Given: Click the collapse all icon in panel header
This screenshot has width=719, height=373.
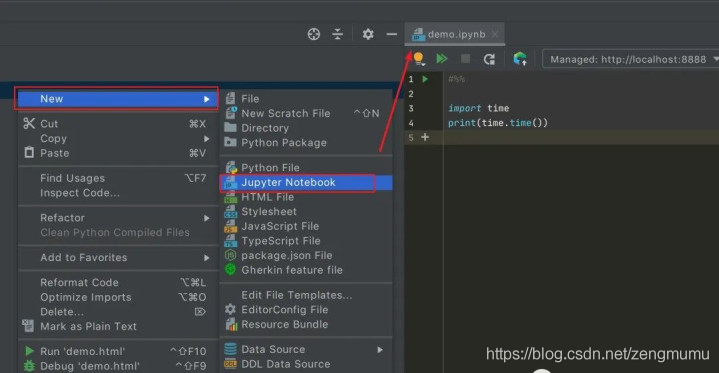Looking at the screenshot, I should tap(337, 34).
